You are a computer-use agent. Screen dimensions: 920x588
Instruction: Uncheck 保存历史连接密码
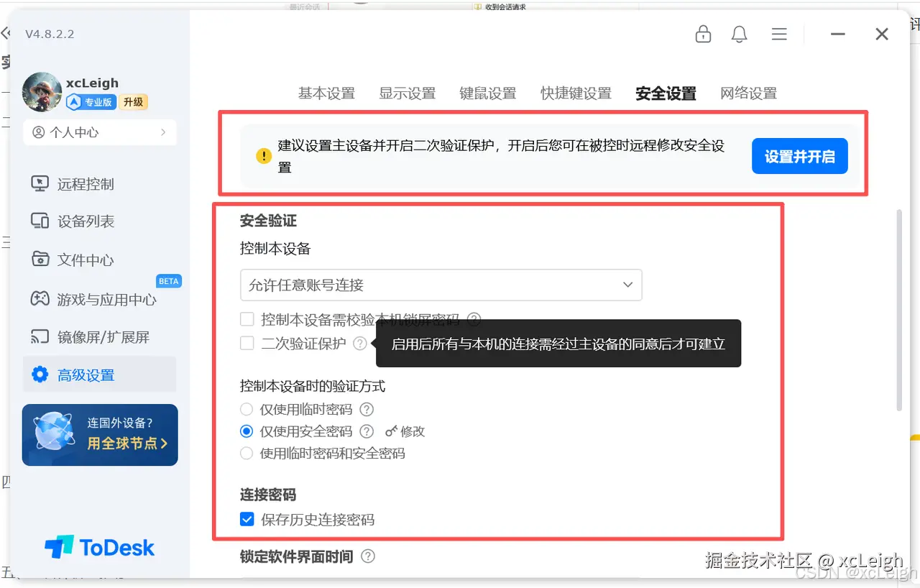click(x=247, y=519)
